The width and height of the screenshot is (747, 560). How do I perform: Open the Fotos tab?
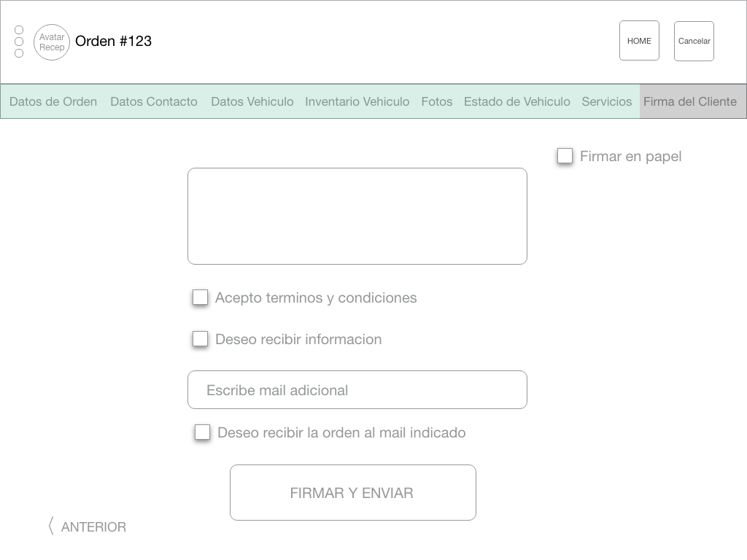[437, 101]
